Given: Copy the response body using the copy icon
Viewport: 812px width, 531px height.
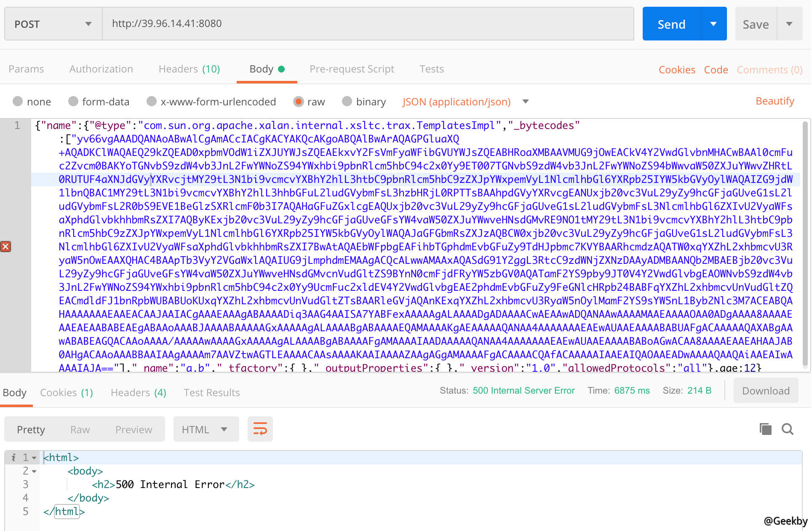Looking at the screenshot, I should 765,429.
